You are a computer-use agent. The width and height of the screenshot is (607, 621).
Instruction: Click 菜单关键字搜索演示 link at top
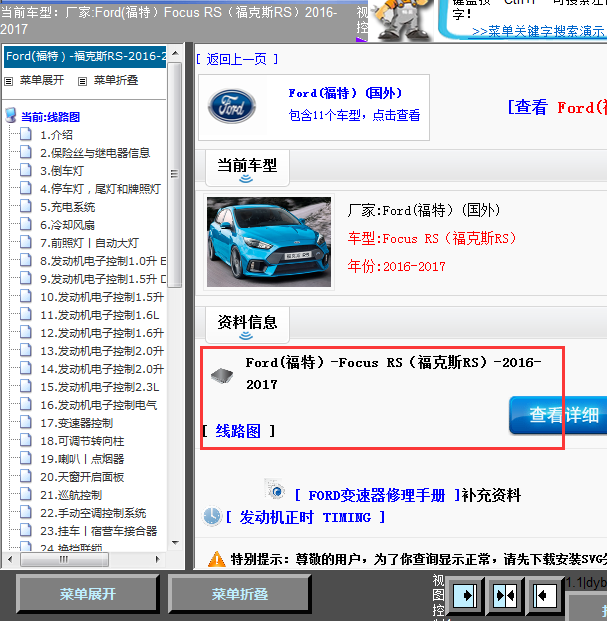(x=538, y=31)
